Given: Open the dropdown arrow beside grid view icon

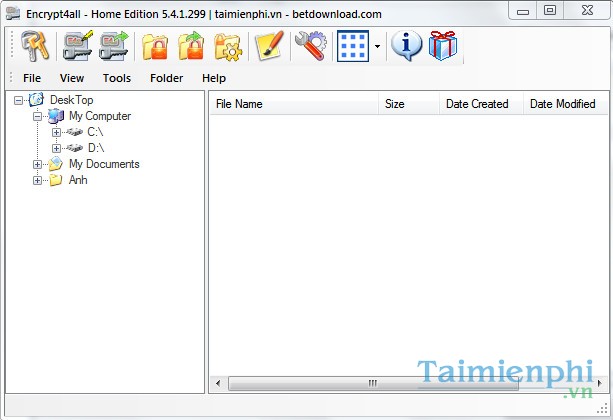Looking at the screenshot, I should pos(377,46).
